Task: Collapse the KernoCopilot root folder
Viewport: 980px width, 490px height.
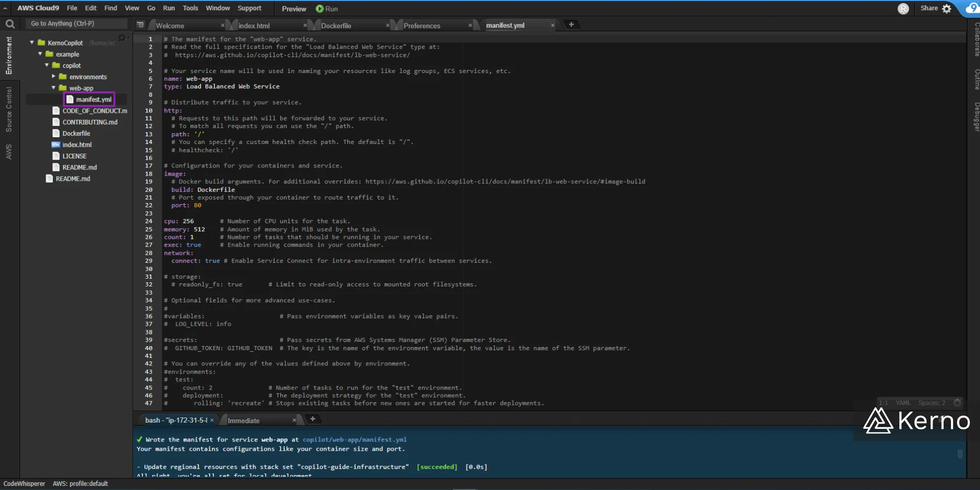Action: [32, 43]
